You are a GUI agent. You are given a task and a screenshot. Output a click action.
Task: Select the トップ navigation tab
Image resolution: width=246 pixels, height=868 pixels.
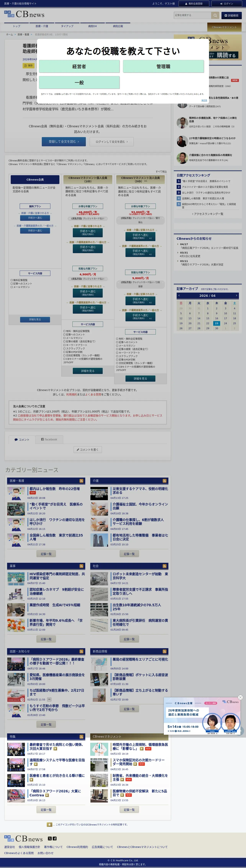[16, 26]
